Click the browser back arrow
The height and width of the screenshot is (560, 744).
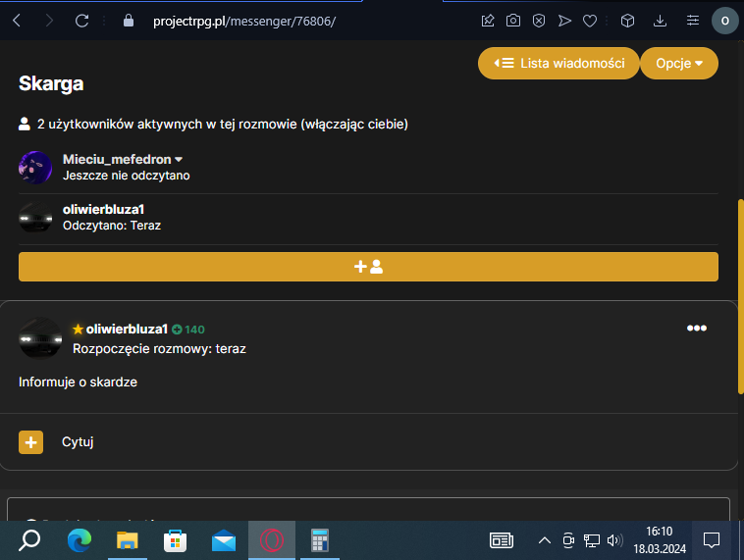pos(17,21)
